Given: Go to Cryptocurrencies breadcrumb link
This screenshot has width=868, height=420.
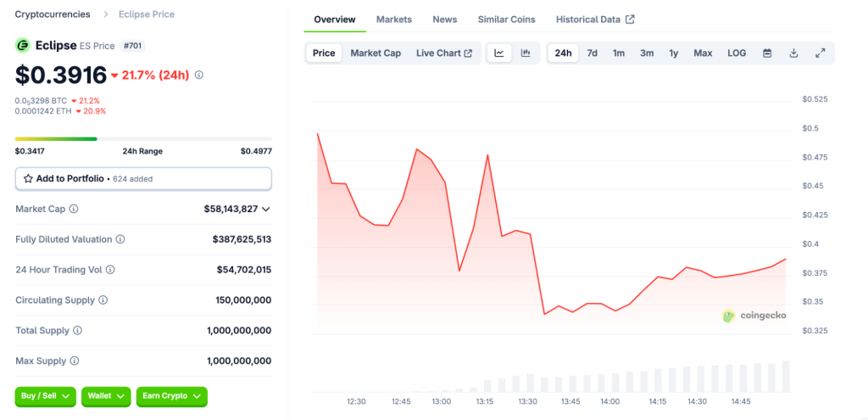Looking at the screenshot, I should [53, 14].
